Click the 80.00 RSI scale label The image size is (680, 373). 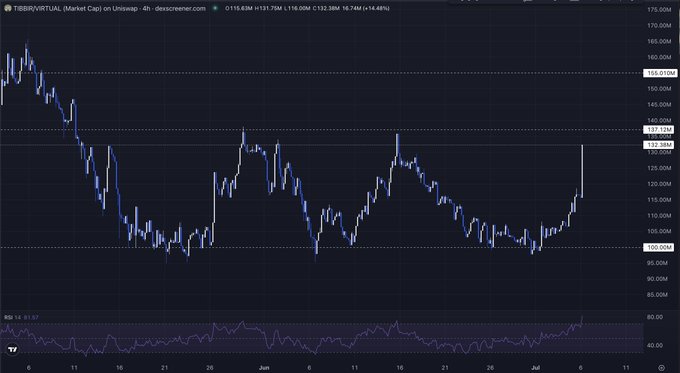(x=655, y=317)
